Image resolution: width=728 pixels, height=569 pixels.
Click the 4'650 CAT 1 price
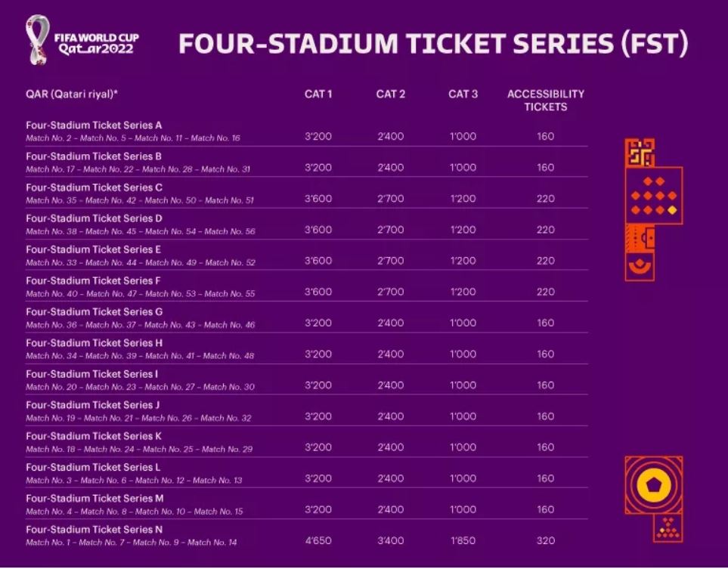(318, 541)
